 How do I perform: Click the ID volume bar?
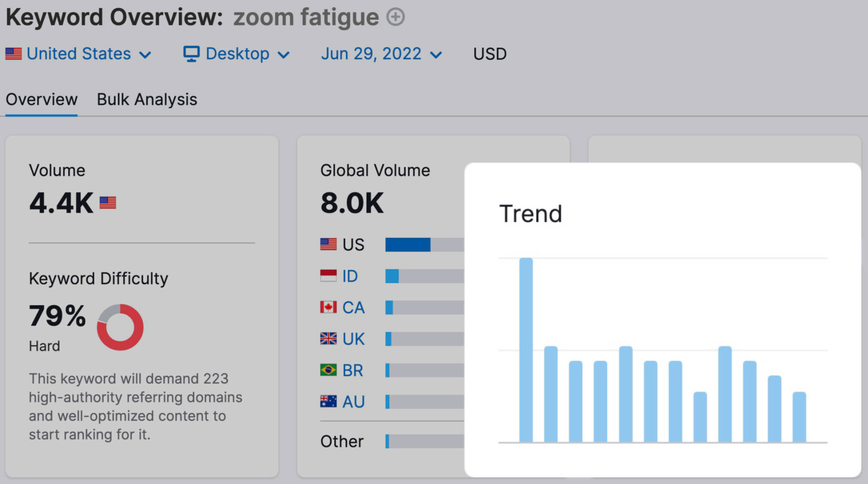pos(425,276)
